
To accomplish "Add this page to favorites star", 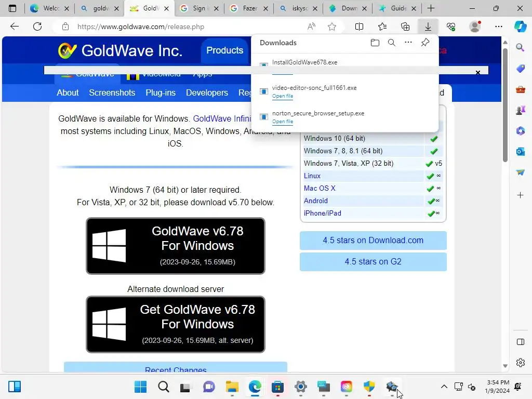I will 332,26.
